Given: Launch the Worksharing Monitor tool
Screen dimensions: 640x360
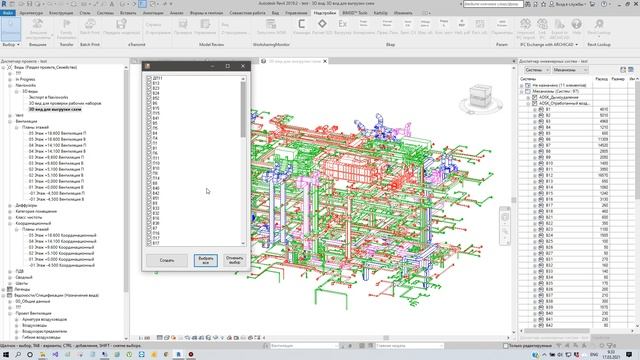Looking at the screenshot, I should [271, 28].
